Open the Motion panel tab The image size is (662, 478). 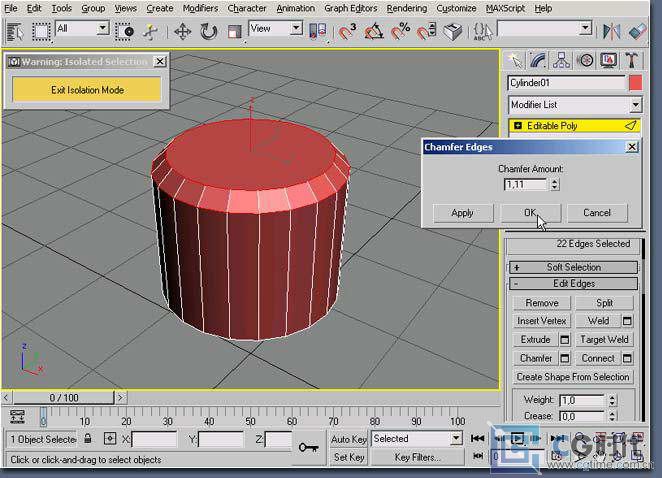point(585,61)
